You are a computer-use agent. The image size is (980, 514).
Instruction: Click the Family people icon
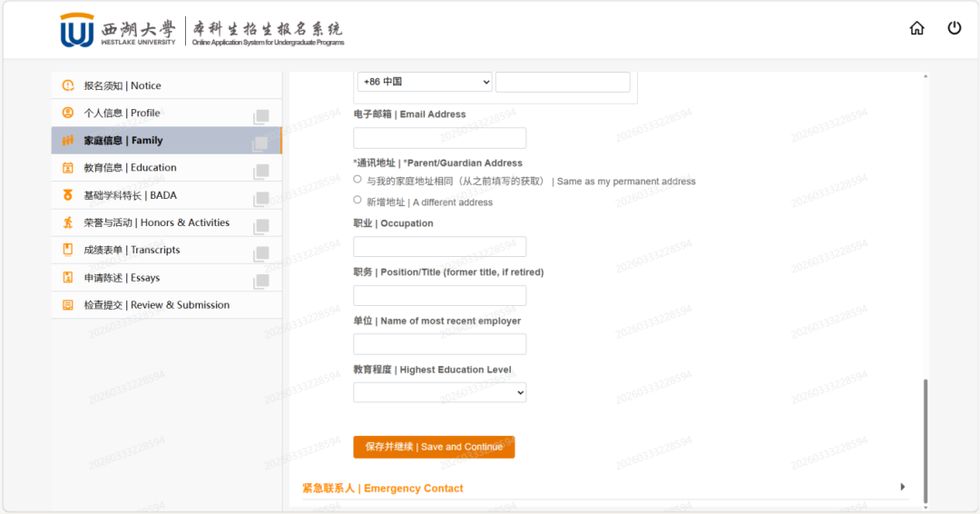click(68, 141)
